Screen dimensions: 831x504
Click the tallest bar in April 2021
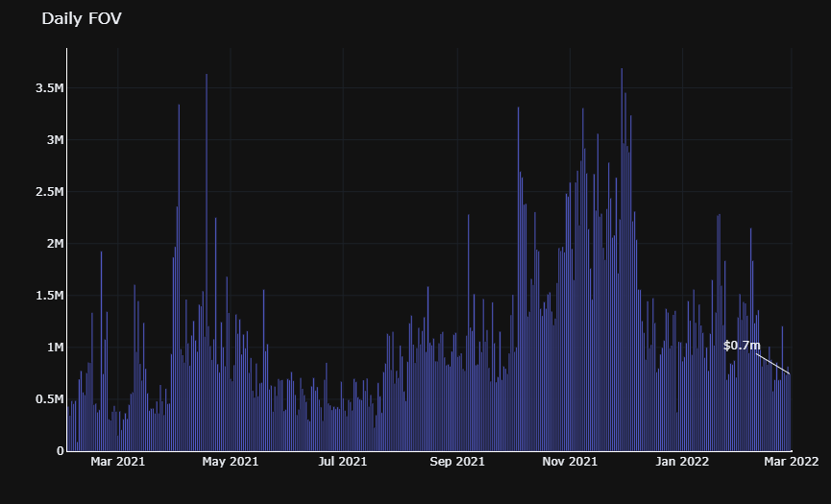click(x=207, y=263)
